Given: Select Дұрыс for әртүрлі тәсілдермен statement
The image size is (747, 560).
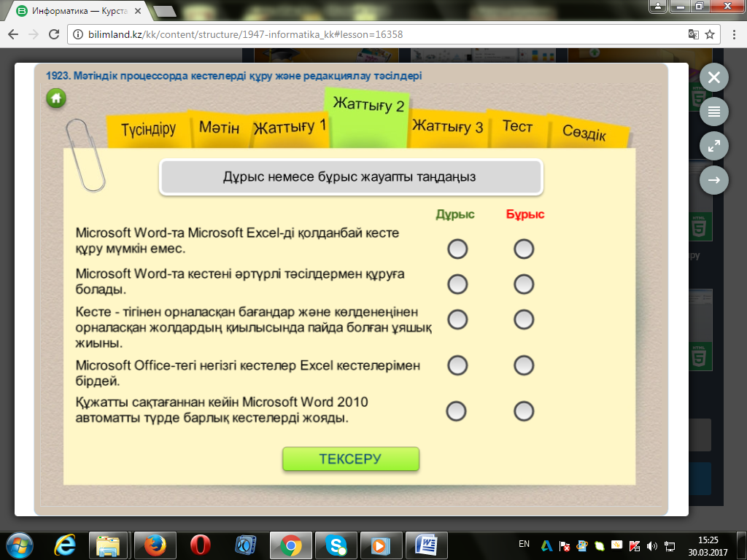Looking at the screenshot, I should 457,284.
